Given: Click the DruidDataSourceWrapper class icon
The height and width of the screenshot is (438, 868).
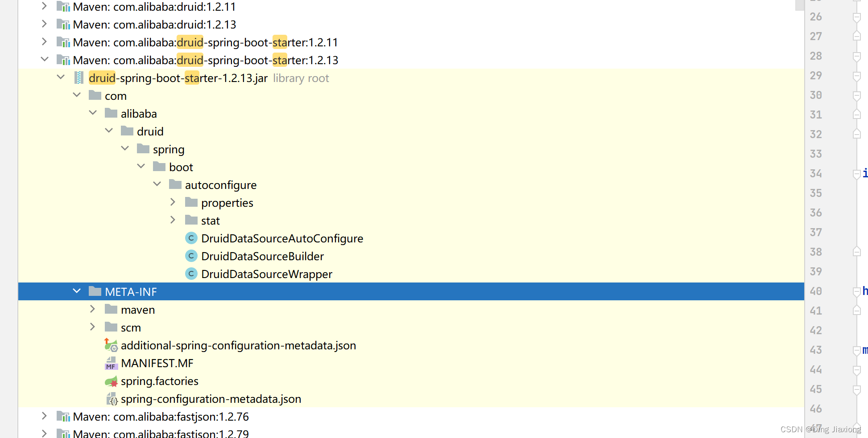Looking at the screenshot, I should pos(191,274).
